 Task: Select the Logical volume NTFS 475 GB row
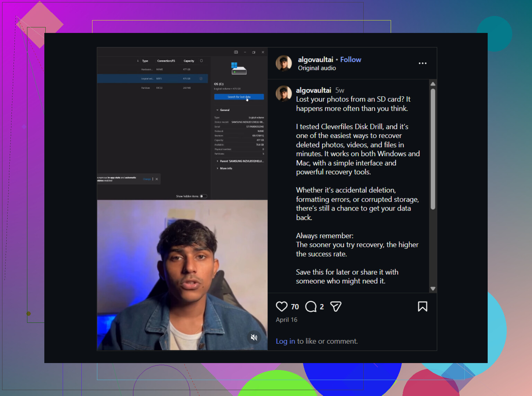point(152,79)
